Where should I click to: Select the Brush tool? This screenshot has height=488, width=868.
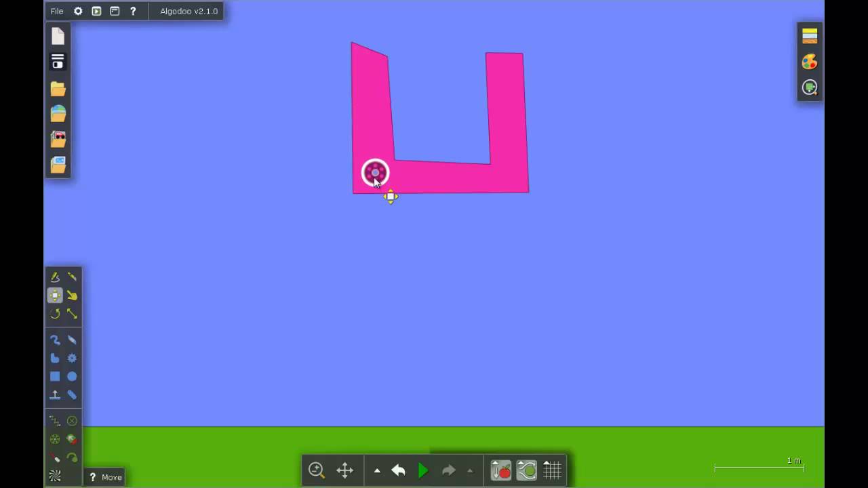(x=55, y=340)
